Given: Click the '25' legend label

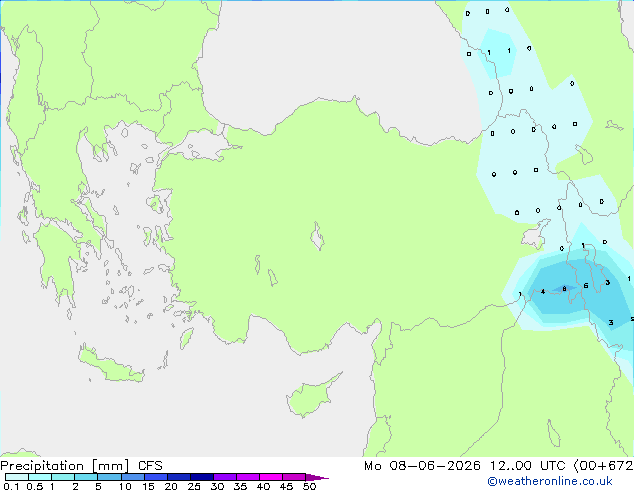Looking at the screenshot, I should coord(194,486).
